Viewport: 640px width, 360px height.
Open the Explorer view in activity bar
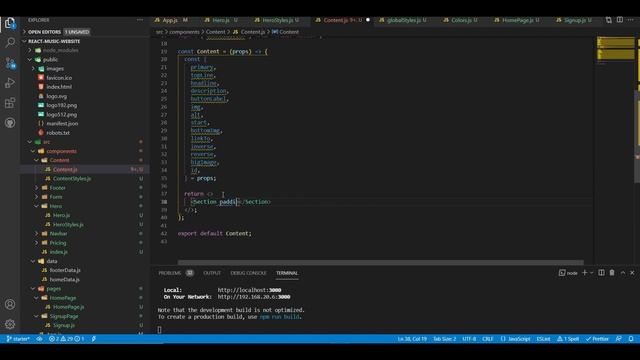point(10,23)
